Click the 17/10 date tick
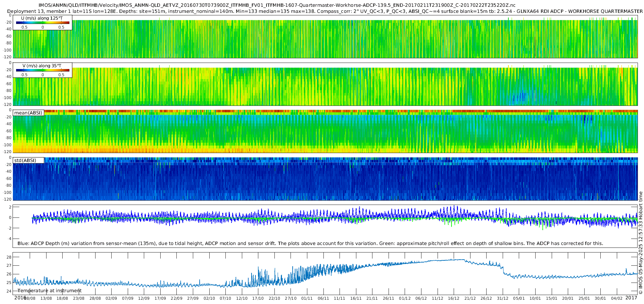644x304 pixels. click(258, 298)
